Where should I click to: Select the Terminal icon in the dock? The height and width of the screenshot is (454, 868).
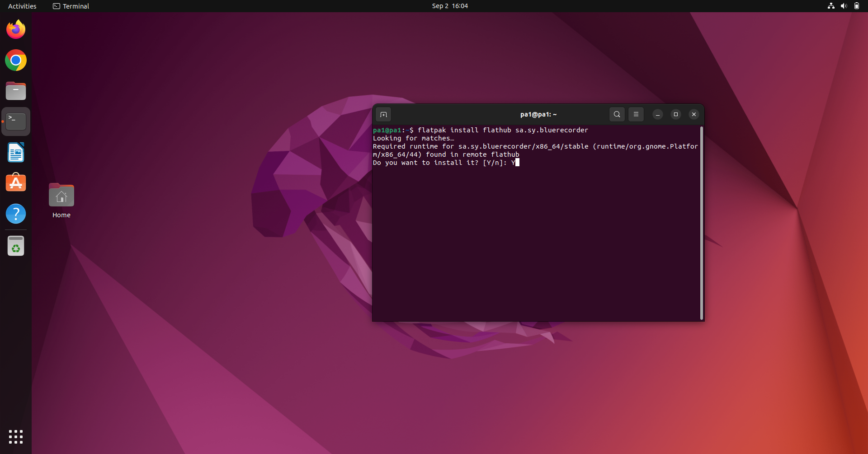pyautogui.click(x=15, y=121)
